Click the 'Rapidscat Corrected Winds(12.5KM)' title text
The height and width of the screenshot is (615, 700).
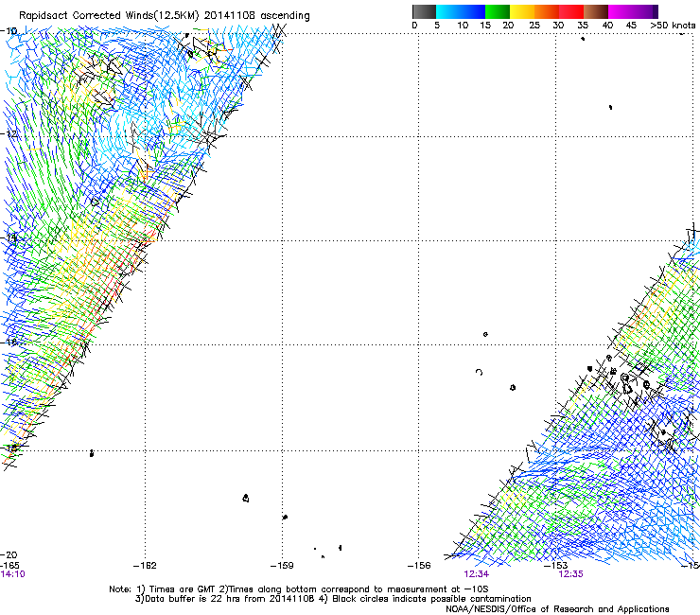pos(109,16)
